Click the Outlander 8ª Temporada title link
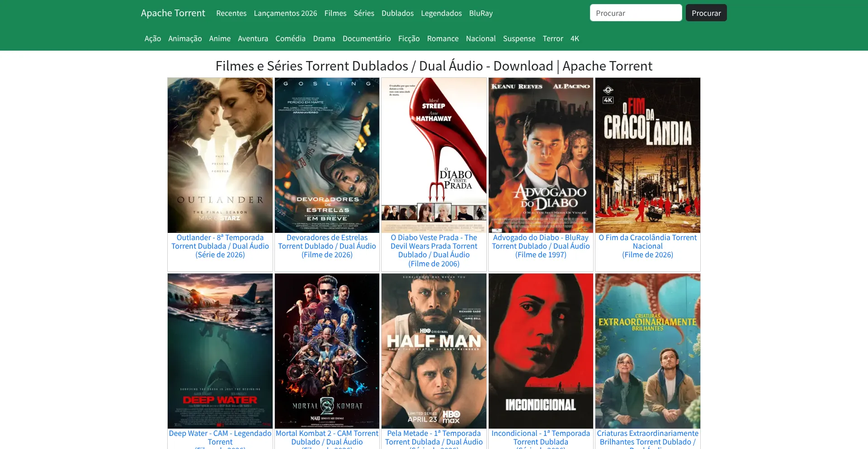The height and width of the screenshot is (449, 868). [x=220, y=246]
